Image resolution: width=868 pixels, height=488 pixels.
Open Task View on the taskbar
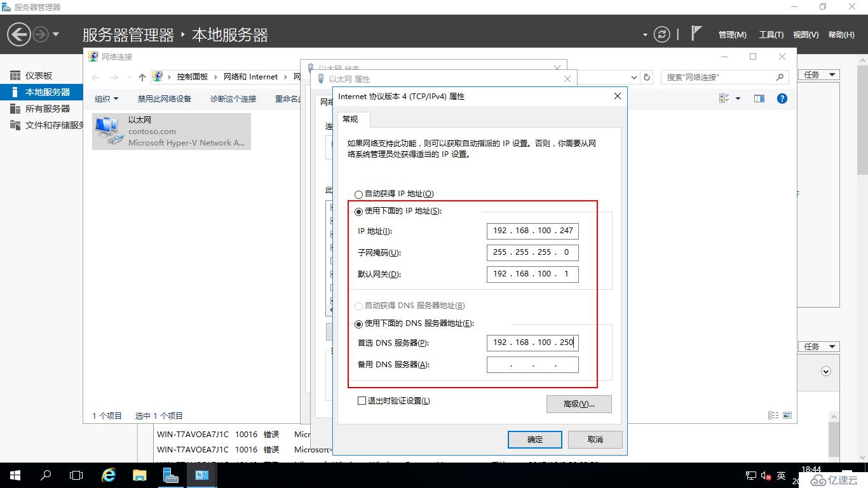click(x=76, y=475)
